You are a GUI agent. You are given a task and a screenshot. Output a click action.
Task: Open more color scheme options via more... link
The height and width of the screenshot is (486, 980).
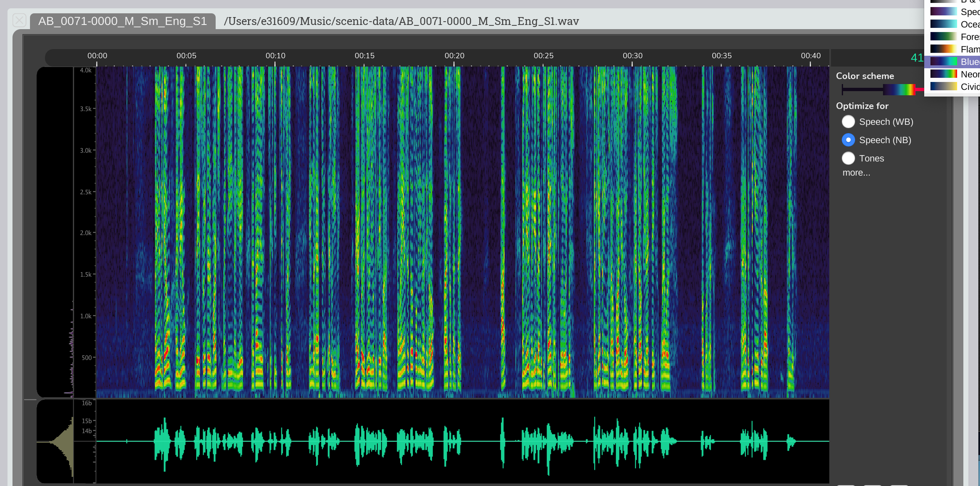pyautogui.click(x=856, y=172)
